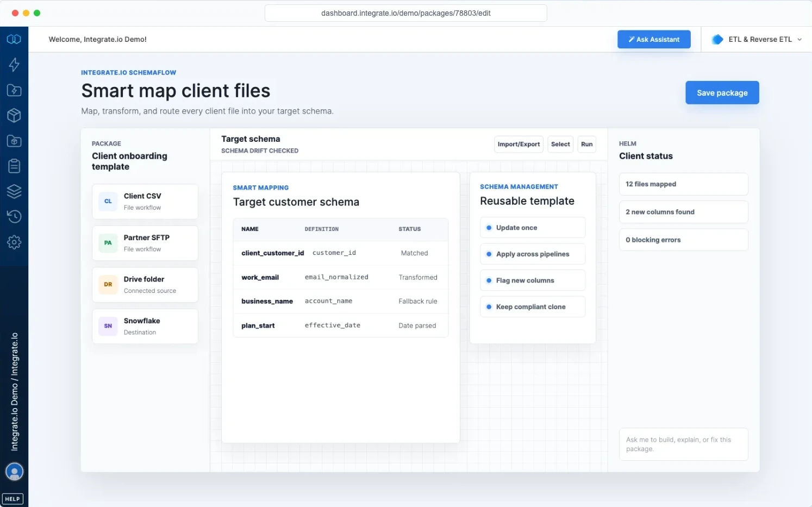This screenshot has width=812, height=507.
Task: Open the Drive folder connected source card
Action: pos(145,285)
